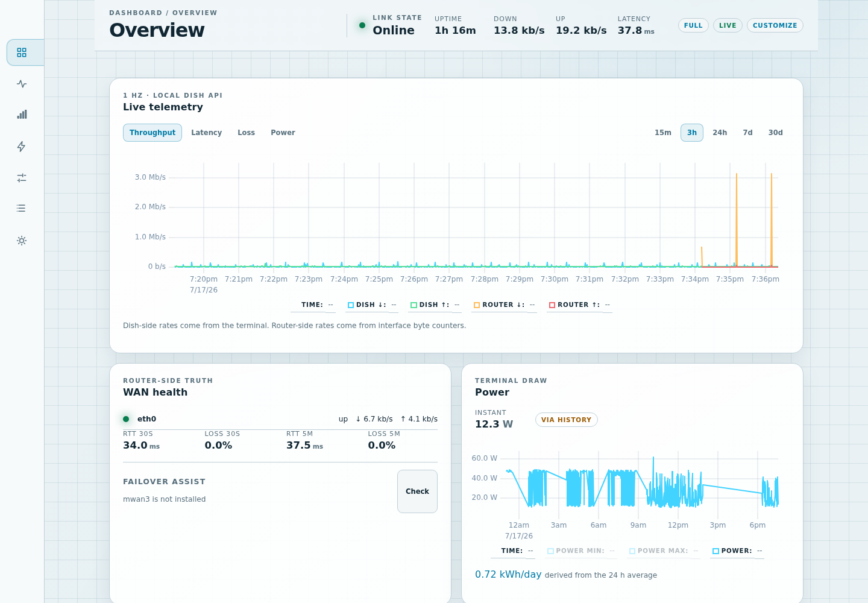Open the lightning bolt power icon
Image resolution: width=868 pixels, height=603 pixels.
pos(22,147)
